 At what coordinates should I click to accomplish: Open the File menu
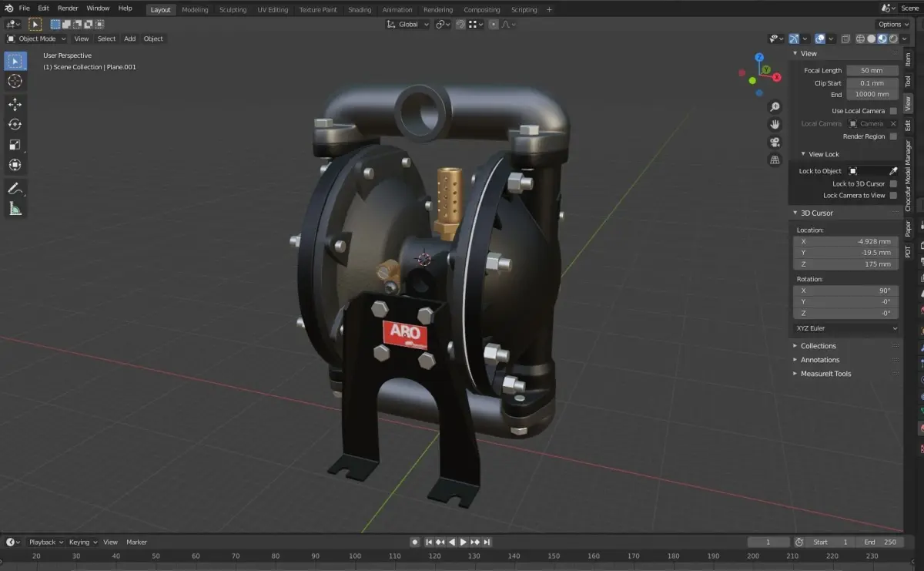pyautogui.click(x=24, y=8)
